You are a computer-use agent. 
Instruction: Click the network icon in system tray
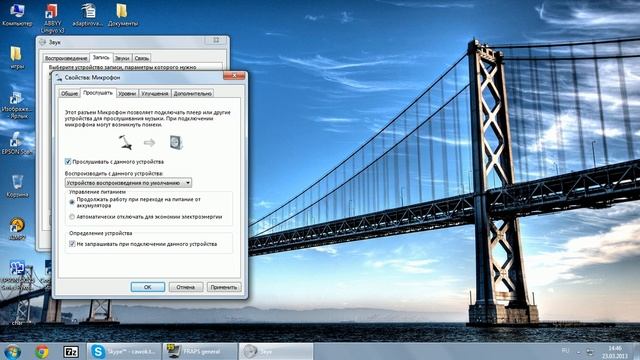(590, 351)
